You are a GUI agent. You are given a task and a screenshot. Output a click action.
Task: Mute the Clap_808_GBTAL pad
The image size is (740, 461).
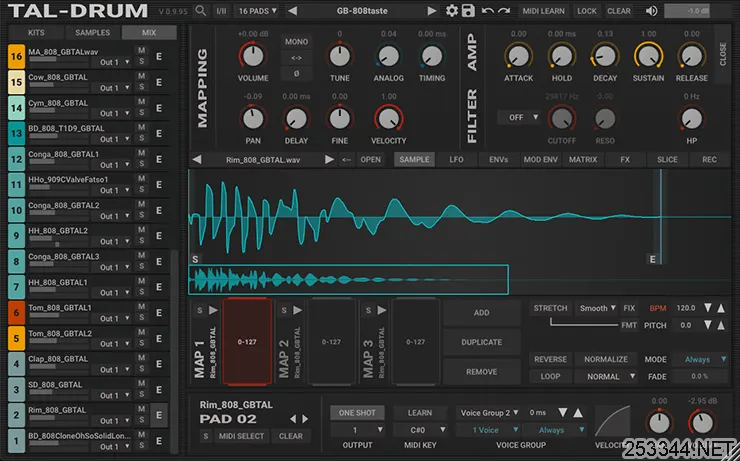point(141,358)
